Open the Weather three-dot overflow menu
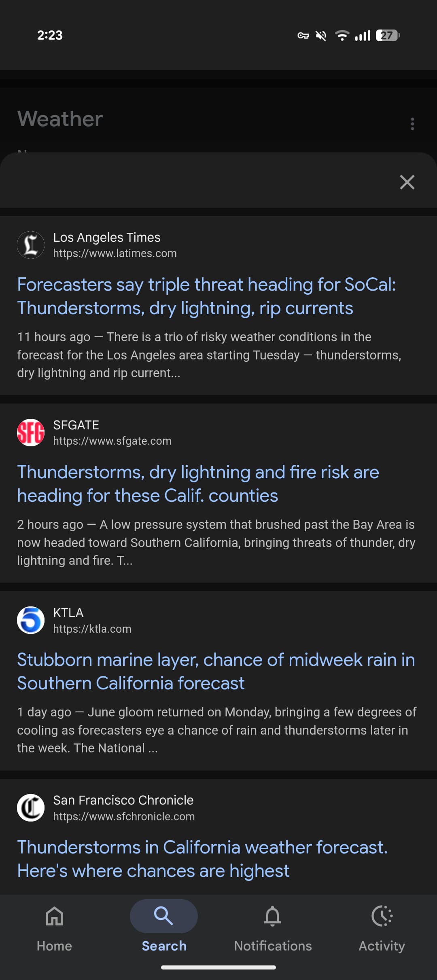The width and height of the screenshot is (437, 980). 412,124
